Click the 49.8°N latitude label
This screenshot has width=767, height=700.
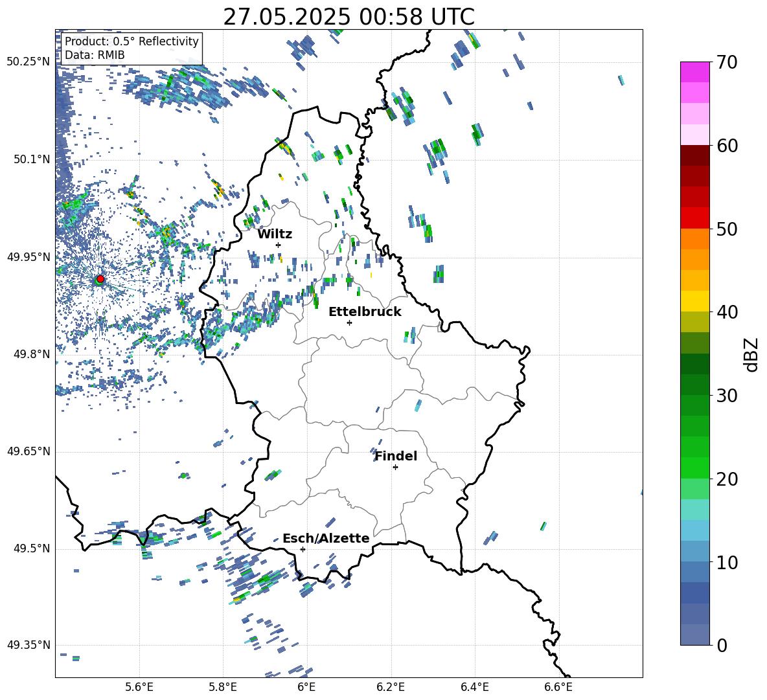point(32,354)
